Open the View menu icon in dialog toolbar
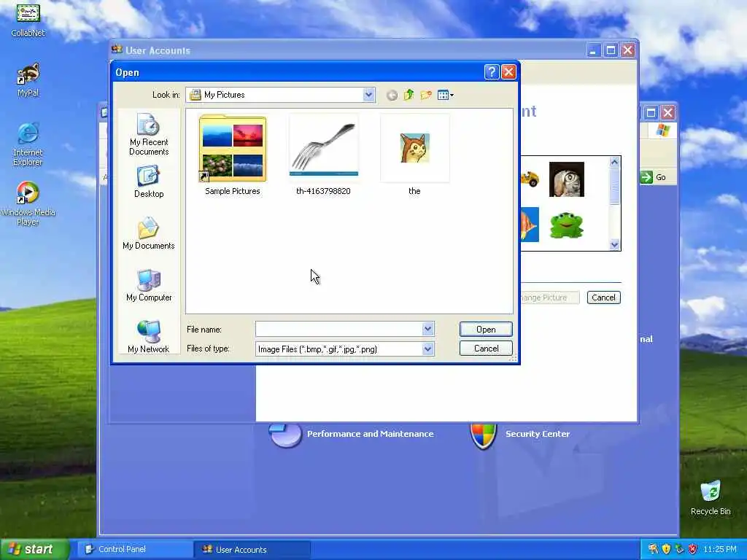The height and width of the screenshot is (560, 747). 446,96
